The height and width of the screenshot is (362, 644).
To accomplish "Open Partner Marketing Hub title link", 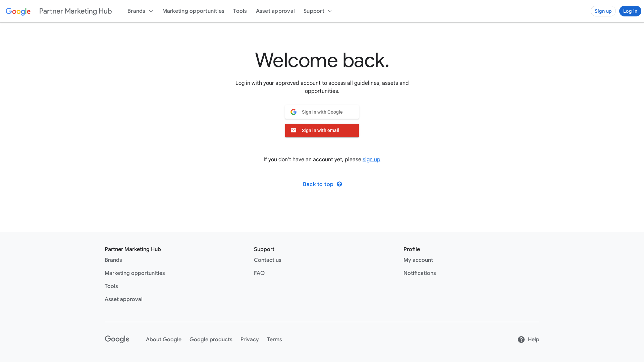I will point(75,11).
